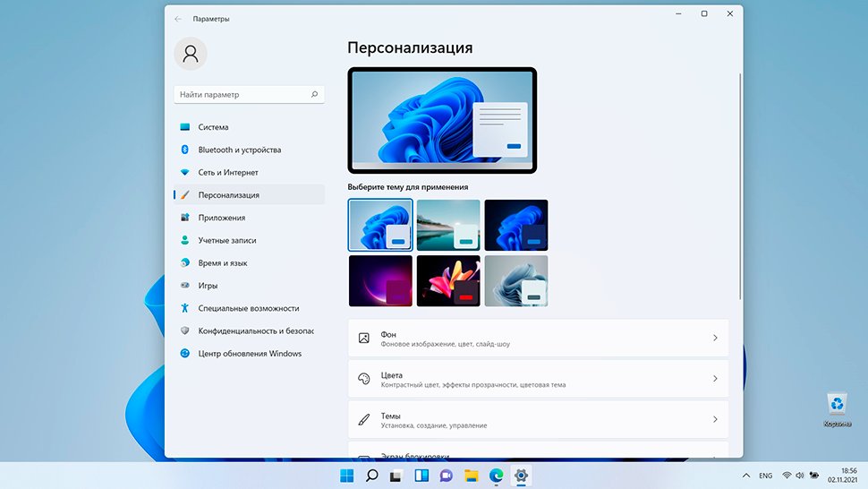Open the Корзина recycle bin on desktop

(x=838, y=407)
